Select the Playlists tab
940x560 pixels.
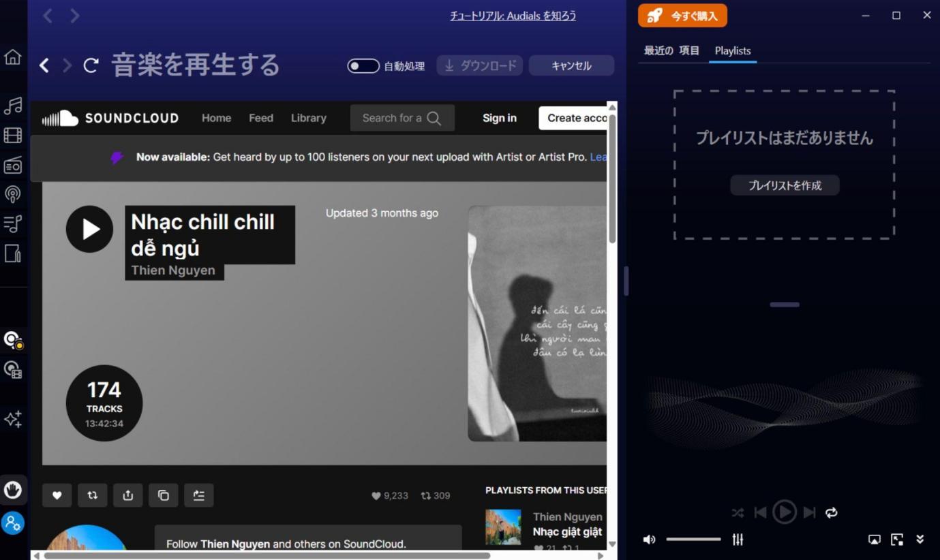(x=733, y=50)
